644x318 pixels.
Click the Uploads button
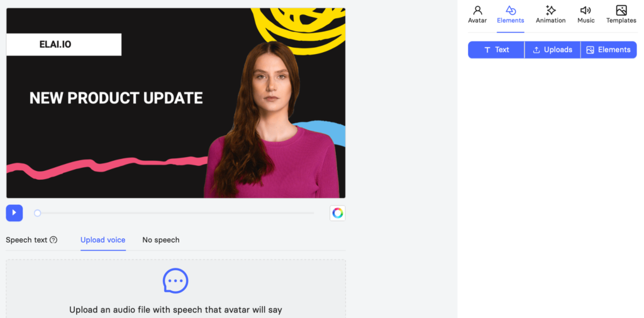(x=552, y=50)
